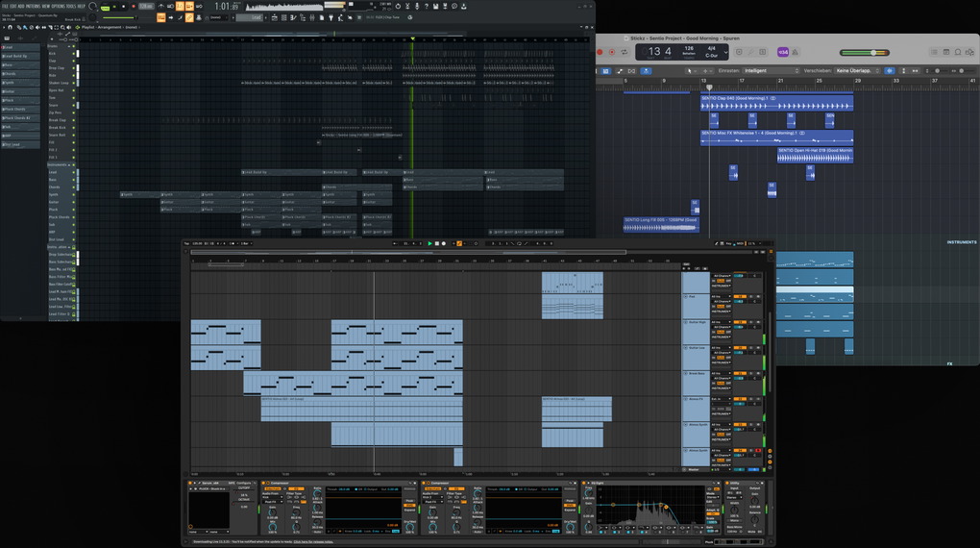Toggle the orange link icon in FL Studio toolbar

188,17
